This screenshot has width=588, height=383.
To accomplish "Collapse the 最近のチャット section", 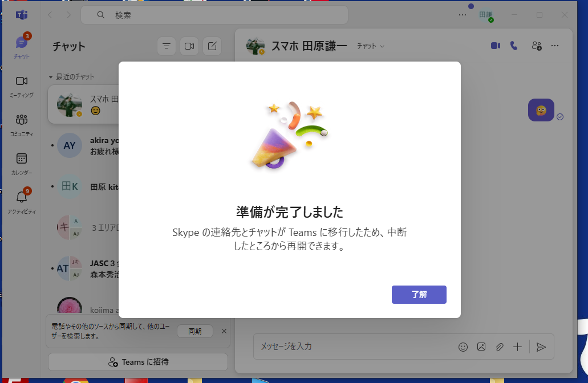I will click(71, 77).
